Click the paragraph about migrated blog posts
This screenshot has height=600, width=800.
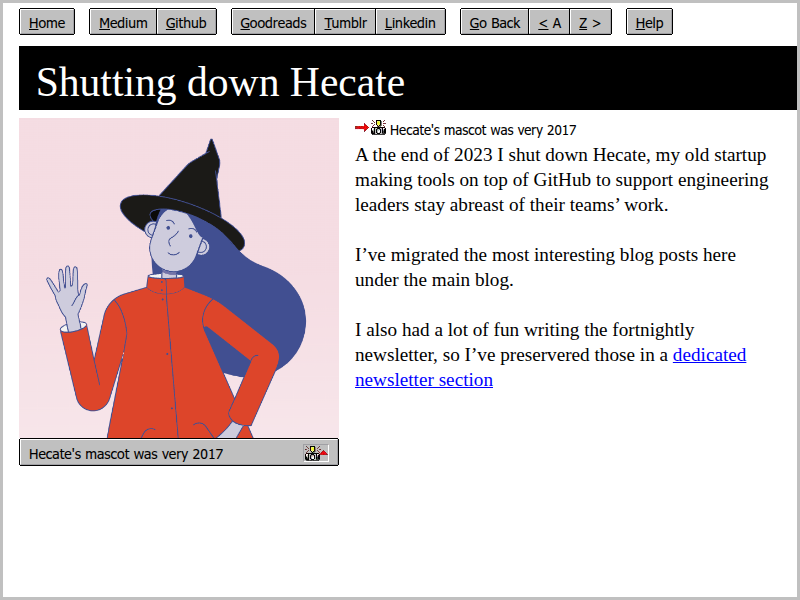click(x=545, y=267)
